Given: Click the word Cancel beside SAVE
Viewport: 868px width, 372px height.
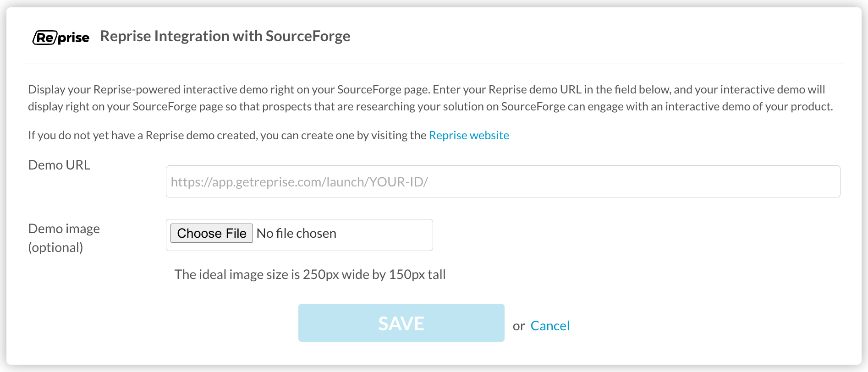Looking at the screenshot, I should point(550,325).
